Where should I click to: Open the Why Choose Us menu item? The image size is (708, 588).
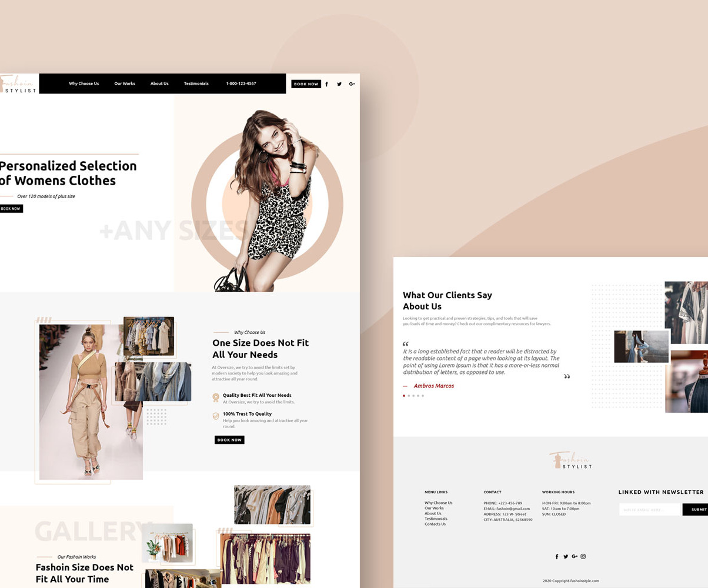84,83
